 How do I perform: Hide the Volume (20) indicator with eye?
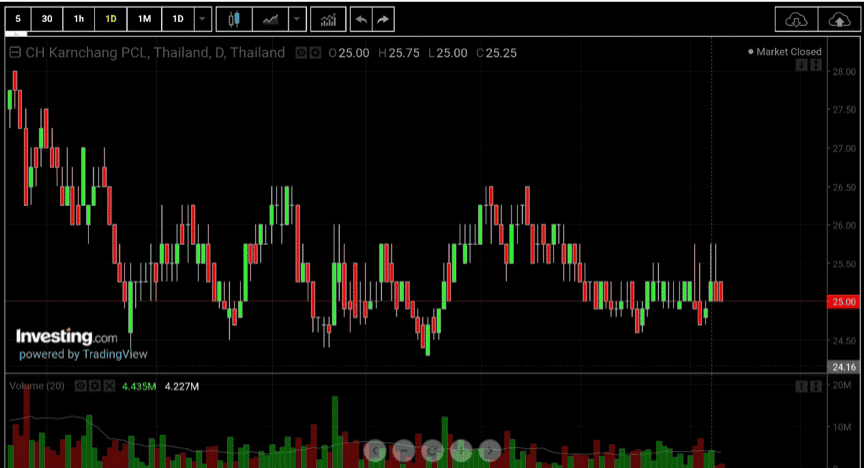[80, 386]
